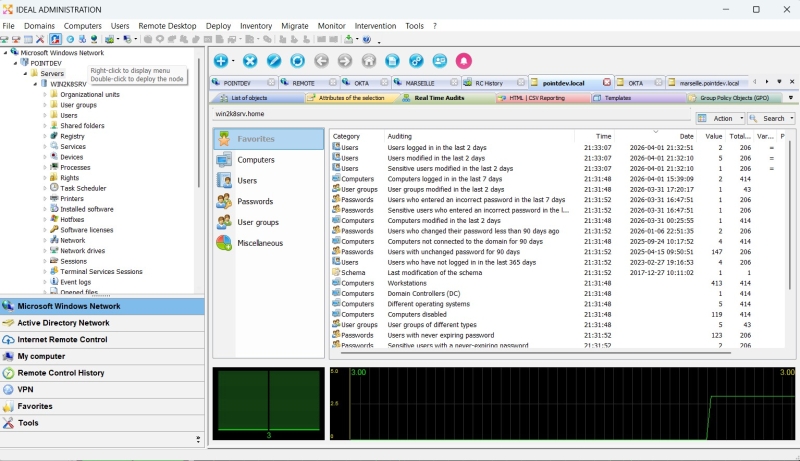Click the blue chain link icon

[x=416, y=61]
